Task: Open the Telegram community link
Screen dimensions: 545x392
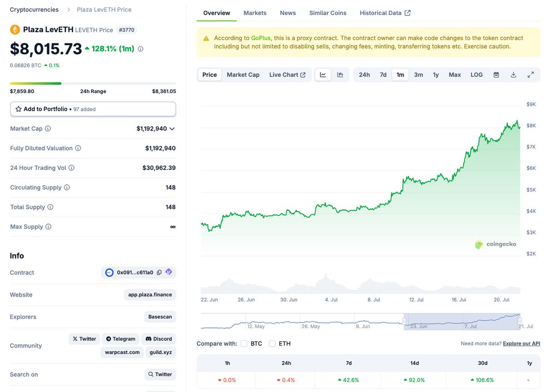Action: click(x=120, y=339)
